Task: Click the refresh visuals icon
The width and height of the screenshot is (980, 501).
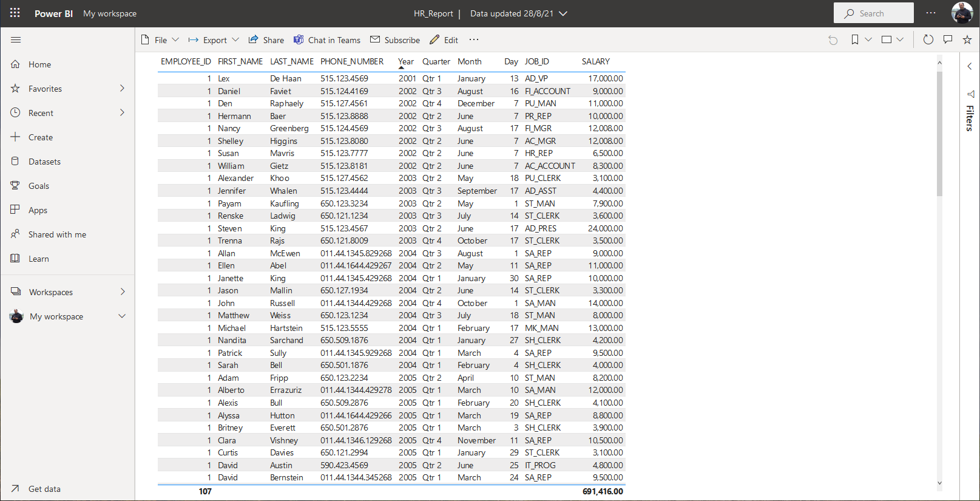Action: tap(928, 39)
